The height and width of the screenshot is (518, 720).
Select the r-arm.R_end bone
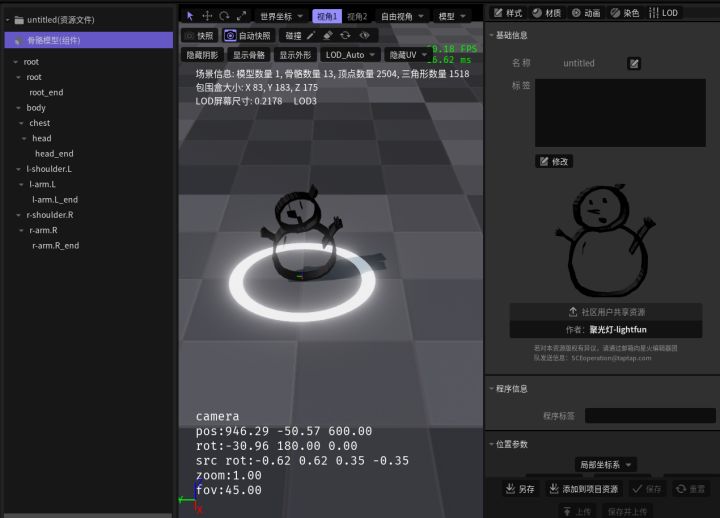click(56, 246)
